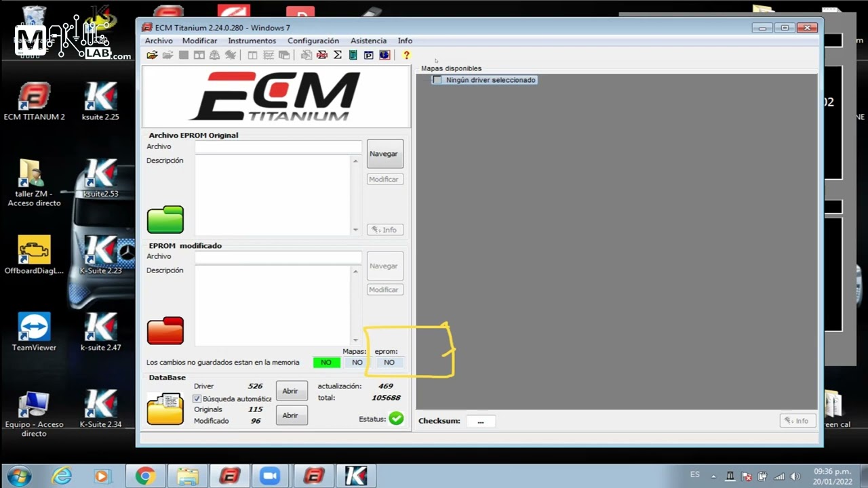Select ksuite 2.25 desktop icon
868x488 pixels.
pyautogui.click(x=100, y=102)
